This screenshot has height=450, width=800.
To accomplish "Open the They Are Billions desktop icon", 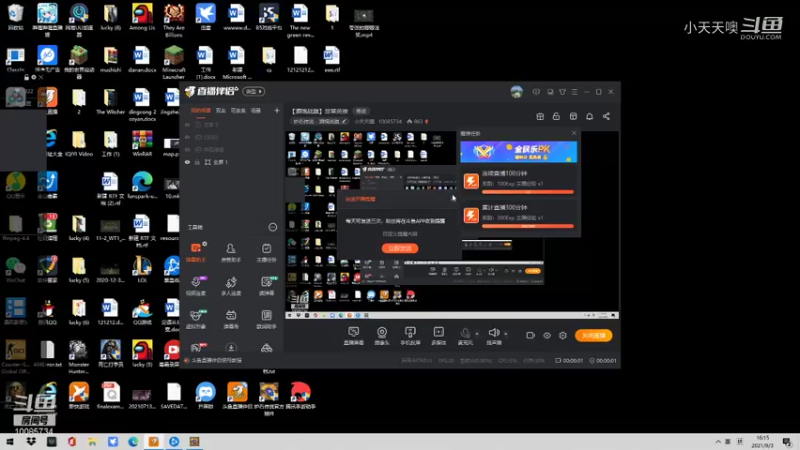I will [x=173, y=20].
